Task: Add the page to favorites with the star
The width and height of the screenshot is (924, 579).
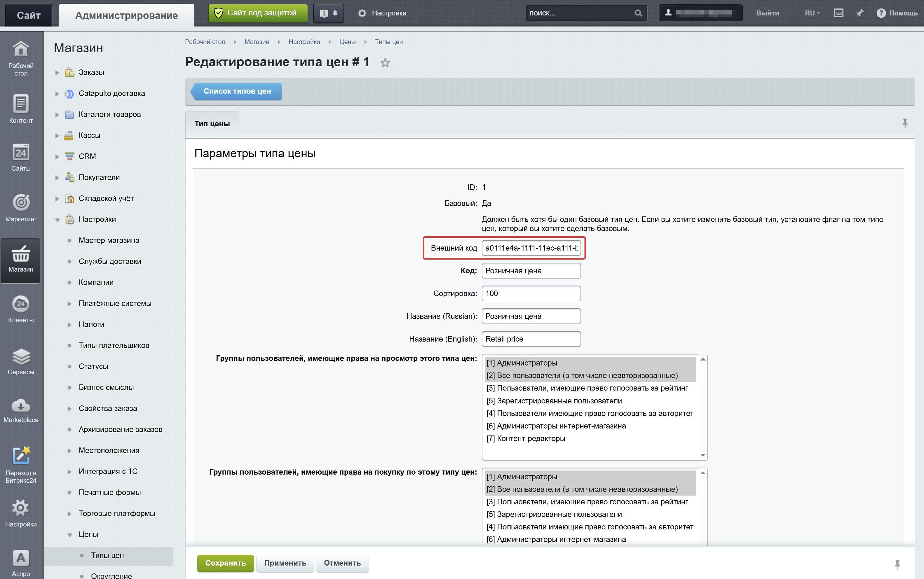Action: point(385,63)
